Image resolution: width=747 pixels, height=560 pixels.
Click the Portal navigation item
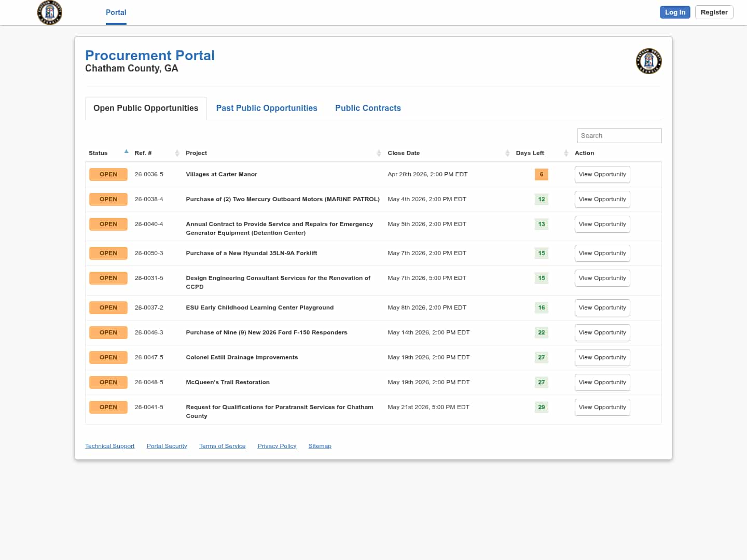pos(116,12)
